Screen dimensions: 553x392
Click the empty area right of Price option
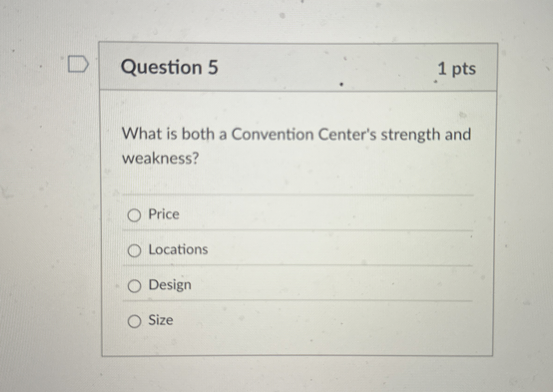coord(326,214)
